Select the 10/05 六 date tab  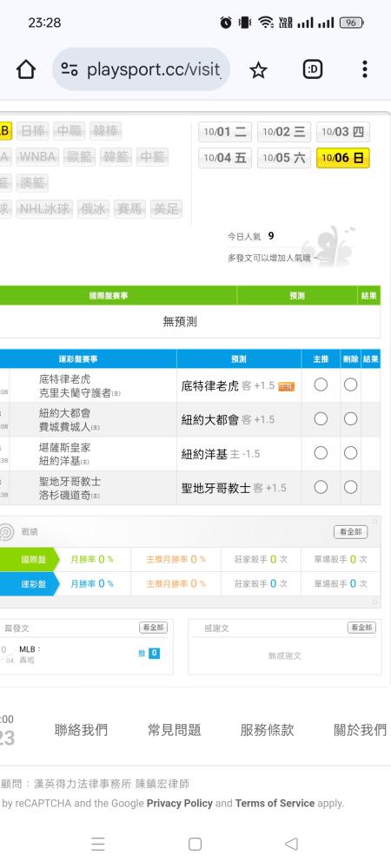click(x=284, y=158)
